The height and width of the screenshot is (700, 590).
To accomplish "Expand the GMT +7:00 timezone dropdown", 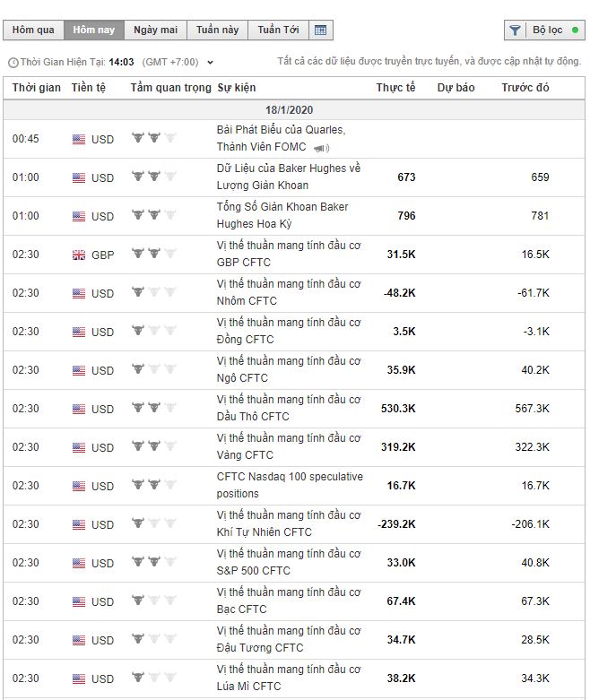I will click(x=210, y=63).
